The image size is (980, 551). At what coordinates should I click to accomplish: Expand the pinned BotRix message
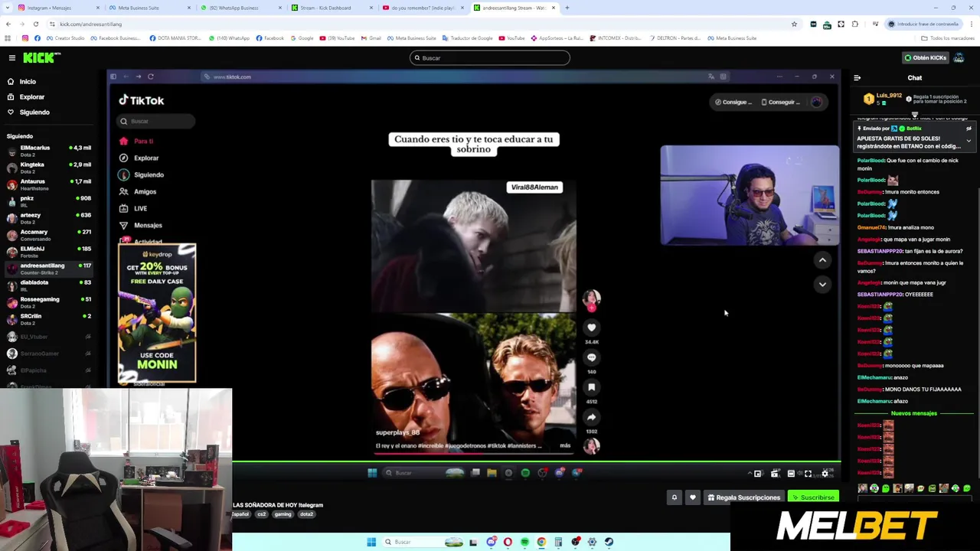969,141
